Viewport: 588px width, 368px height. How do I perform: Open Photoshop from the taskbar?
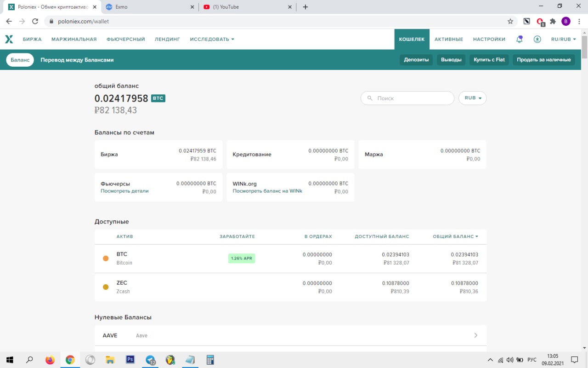tap(130, 360)
